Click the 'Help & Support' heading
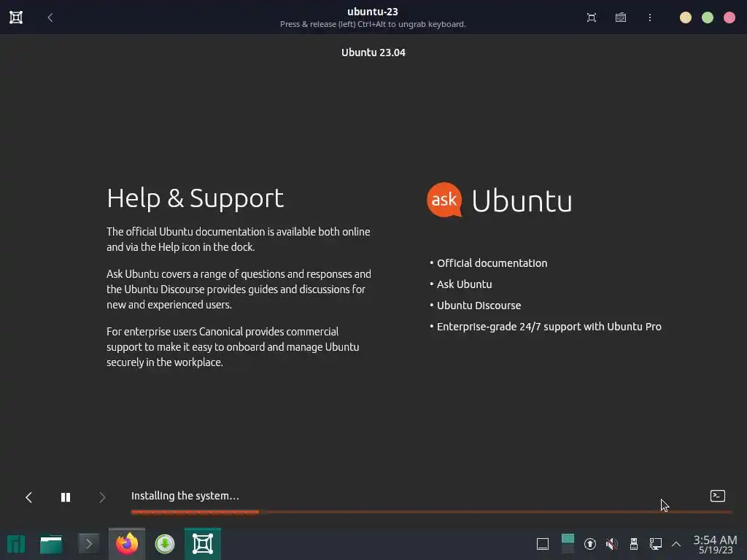747x560 pixels. (196, 198)
